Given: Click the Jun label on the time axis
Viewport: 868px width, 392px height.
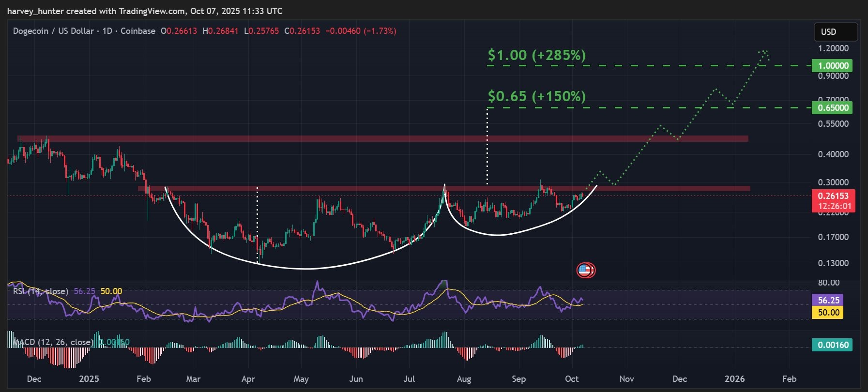Looking at the screenshot, I should (356, 379).
